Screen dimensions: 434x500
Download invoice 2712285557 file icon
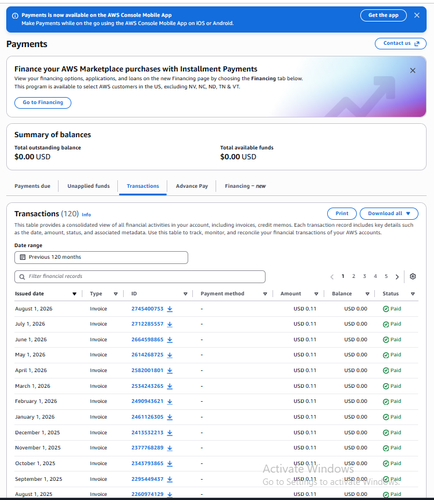pos(170,324)
